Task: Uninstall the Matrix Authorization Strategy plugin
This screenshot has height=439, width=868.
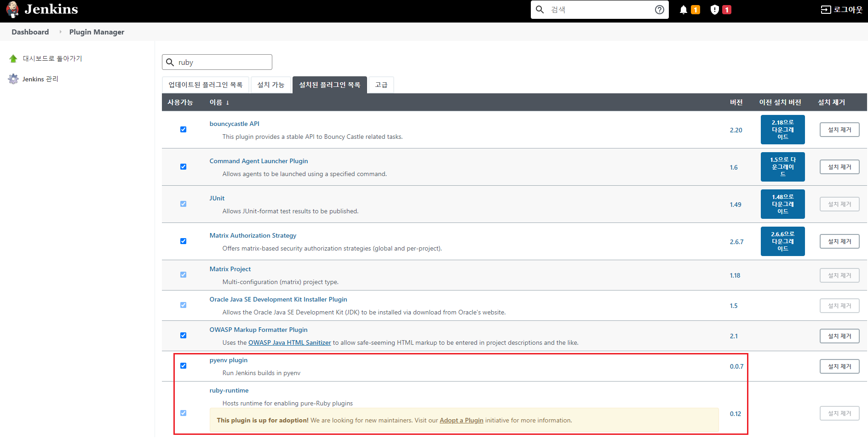Action: pyautogui.click(x=839, y=241)
